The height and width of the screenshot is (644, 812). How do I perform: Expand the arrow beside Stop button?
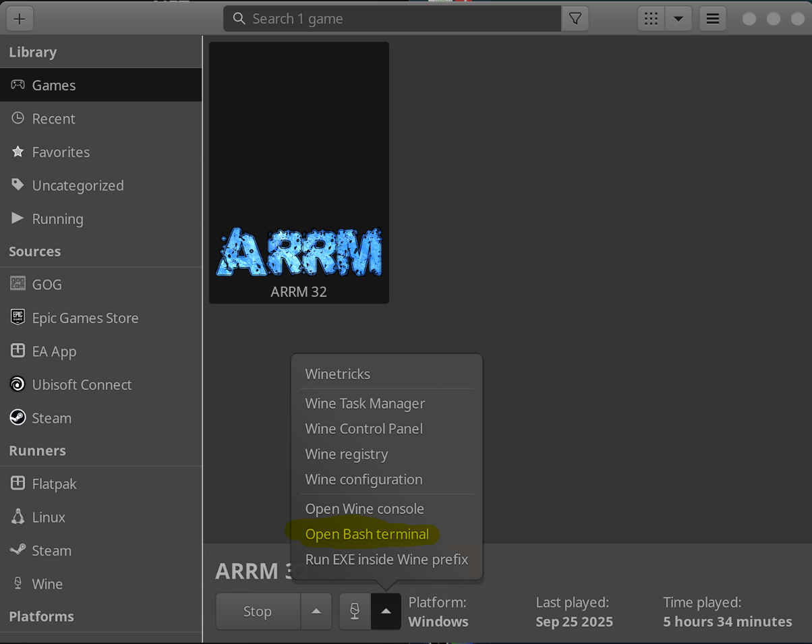[x=316, y=612]
